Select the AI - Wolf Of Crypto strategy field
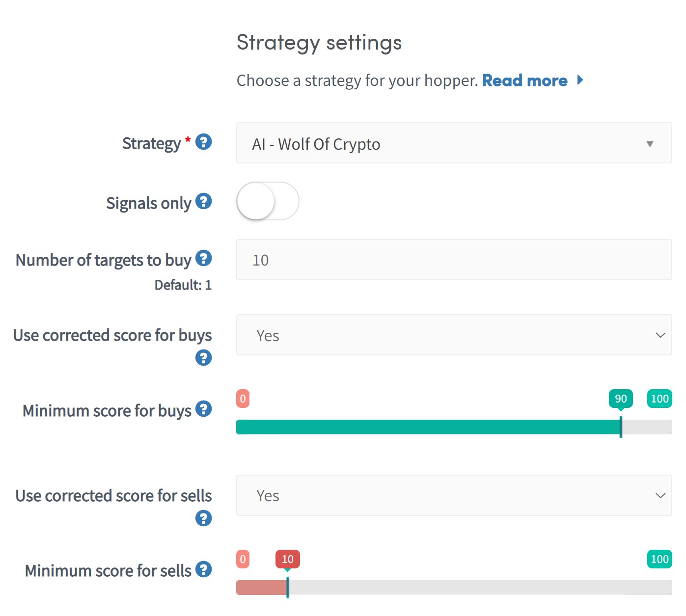686x616 pixels. [x=454, y=143]
